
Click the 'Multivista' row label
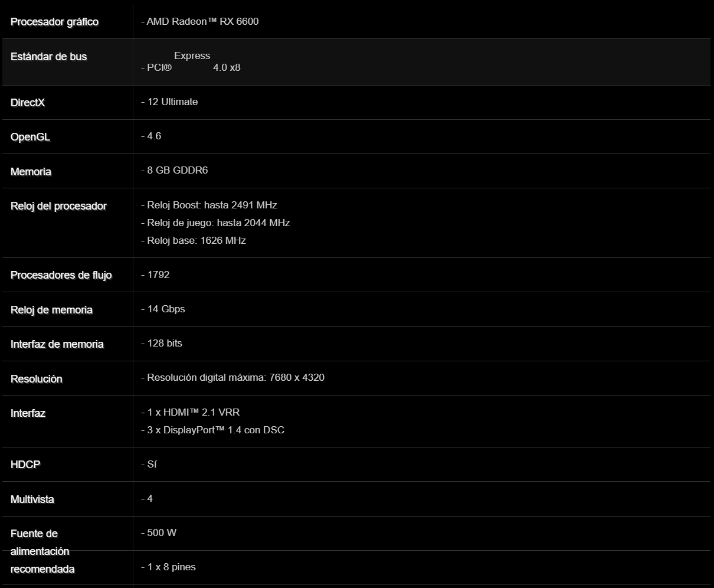coord(32,499)
